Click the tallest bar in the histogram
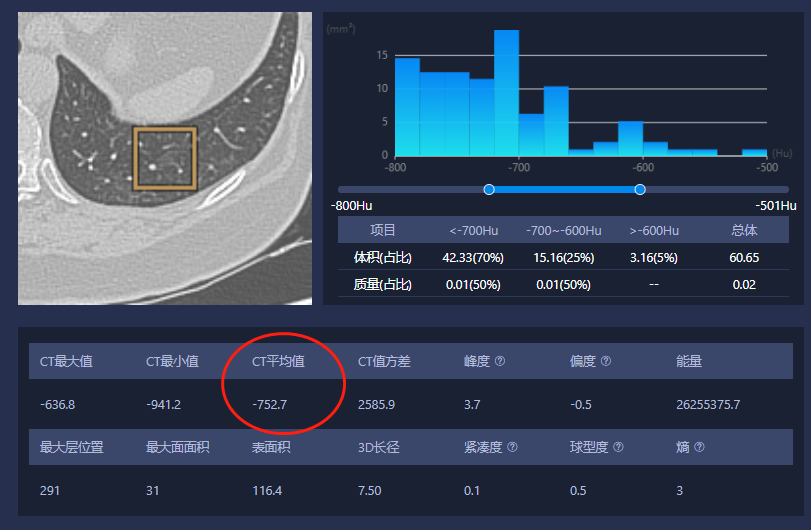This screenshot has width=811, height=530. point(506,92)
